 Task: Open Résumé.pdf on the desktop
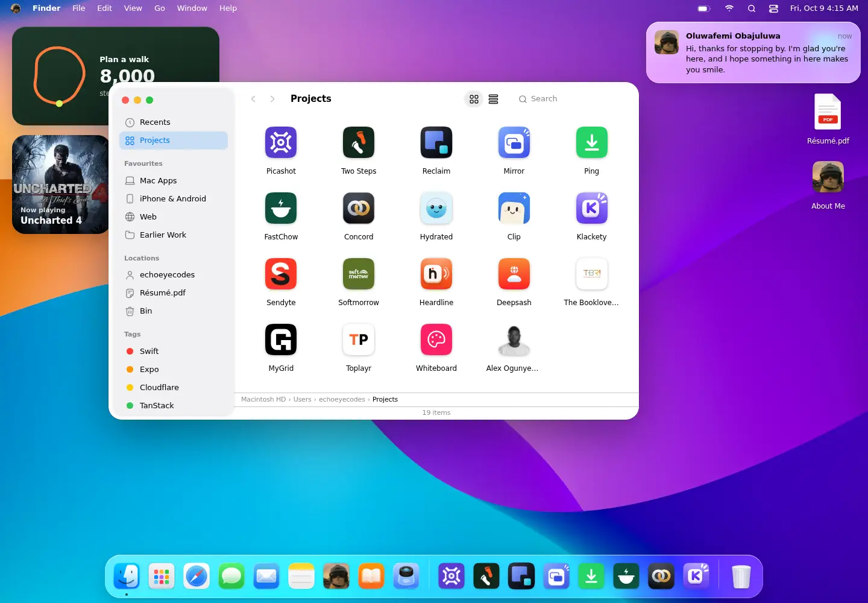[x=828, y=119]
